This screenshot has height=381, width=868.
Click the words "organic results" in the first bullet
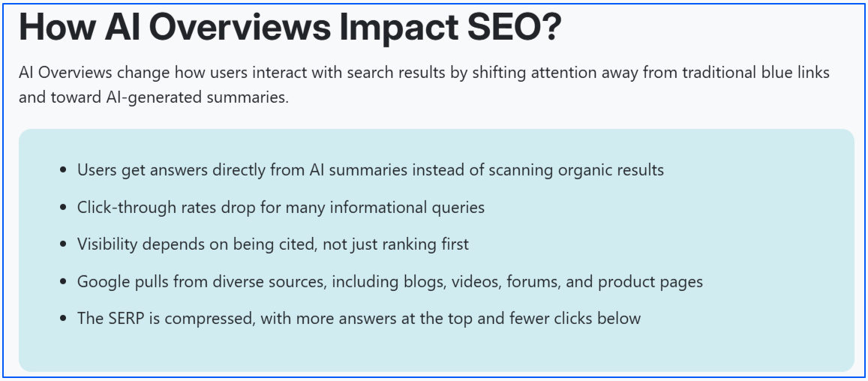pyautogui.click(x=611, y=170)
